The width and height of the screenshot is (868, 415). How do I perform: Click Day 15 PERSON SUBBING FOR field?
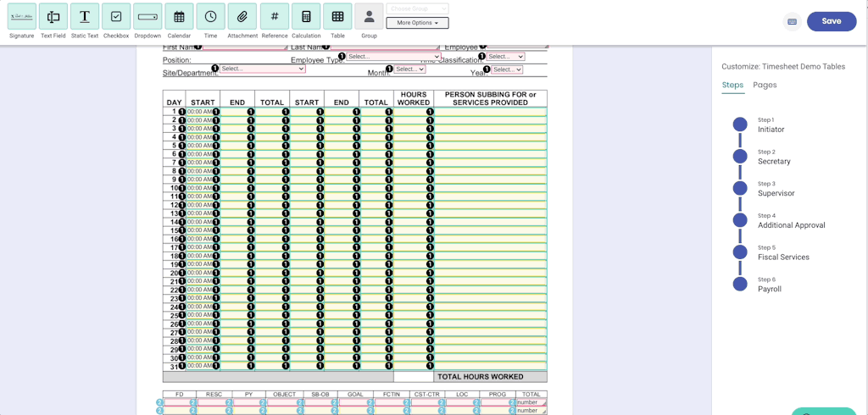[491, 230]
